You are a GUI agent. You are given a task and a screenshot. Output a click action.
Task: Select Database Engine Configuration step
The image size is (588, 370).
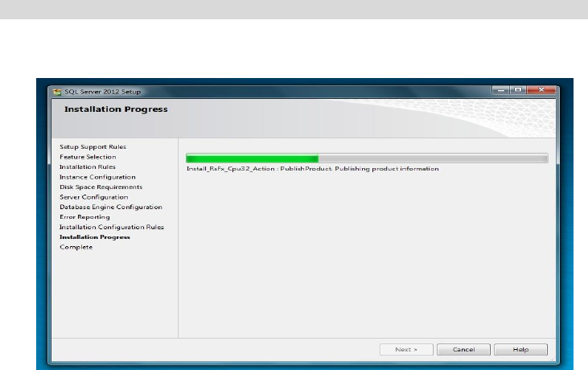coord(111,207)
